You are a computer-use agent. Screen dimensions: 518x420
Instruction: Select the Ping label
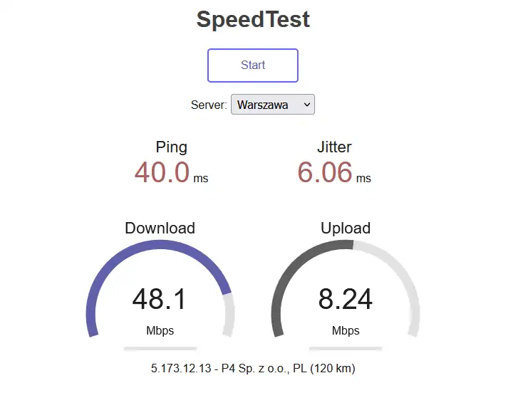click(171, 147)
